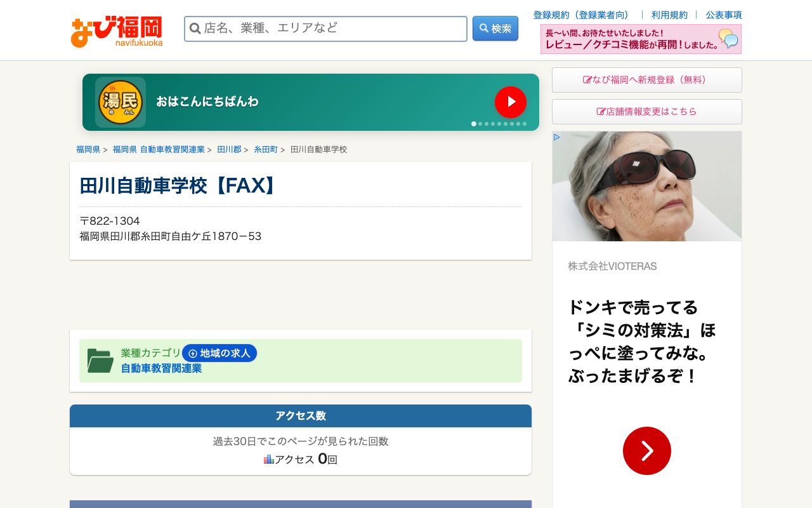Screen dimensions: 812x508
Task: Click the magnifier icon inside the search box
Action: click(x=195, y=29)
